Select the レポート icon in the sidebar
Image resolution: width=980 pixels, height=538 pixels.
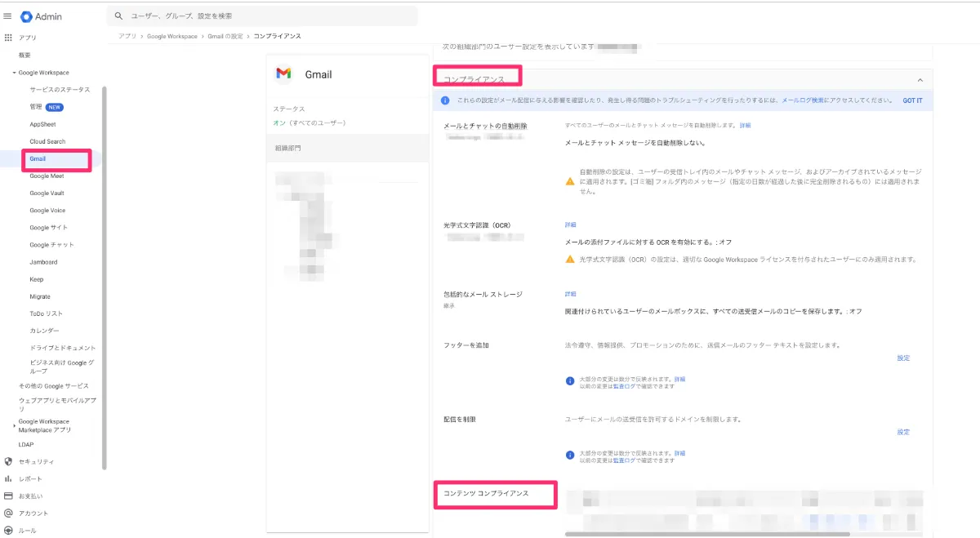(x=8, y=479)
